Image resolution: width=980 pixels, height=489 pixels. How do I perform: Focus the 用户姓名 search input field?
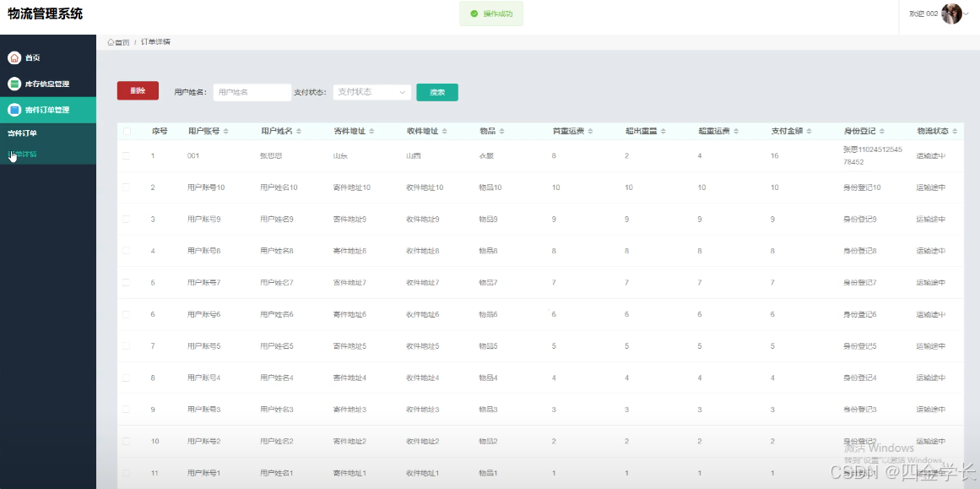point(252,92)
